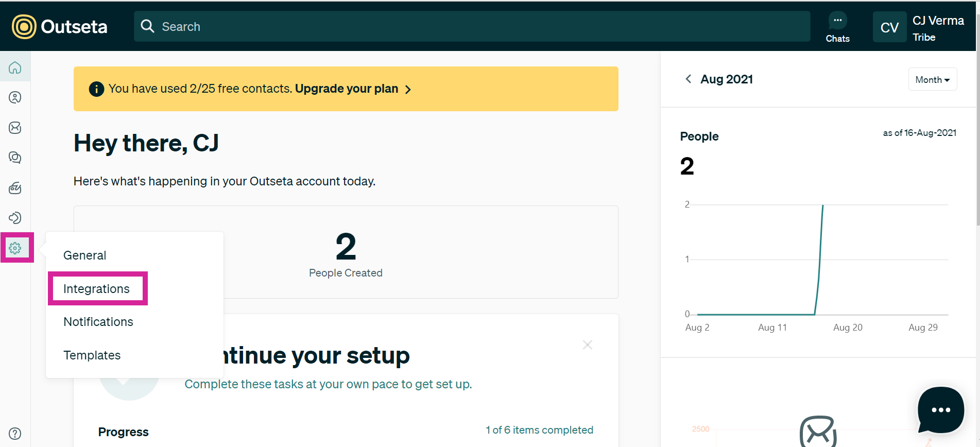Click the People chart heading
The width and height of the screenshot is (980, 447).
[699, 136]
